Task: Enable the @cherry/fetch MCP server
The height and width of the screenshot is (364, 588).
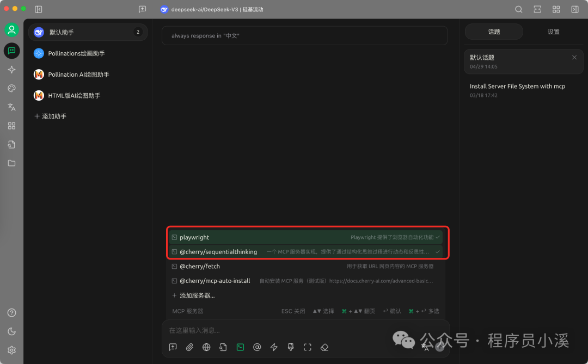Action: coord(306,266)
